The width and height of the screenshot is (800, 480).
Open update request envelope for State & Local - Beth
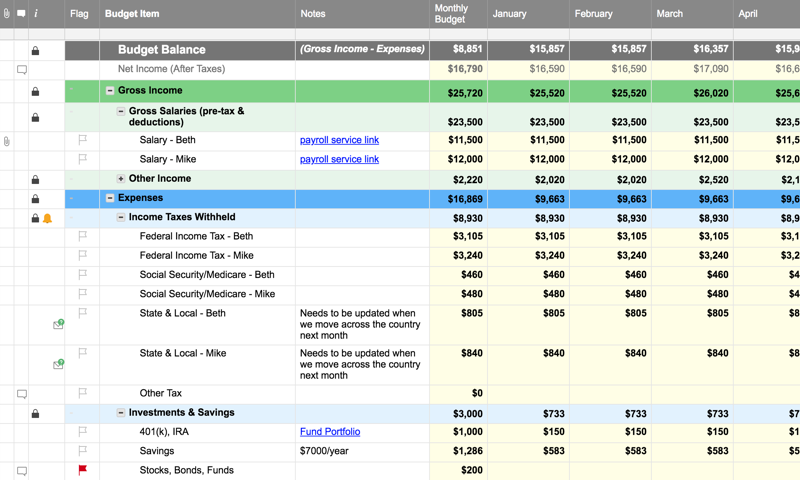pos(58,325)
